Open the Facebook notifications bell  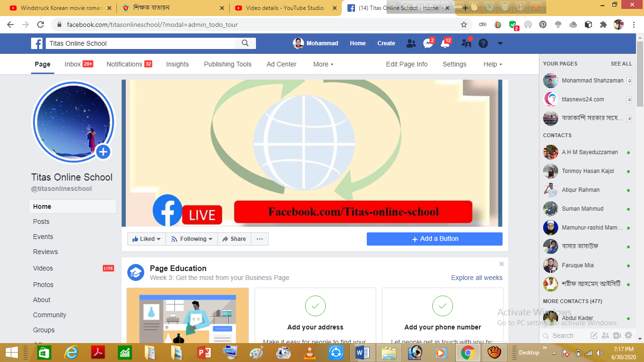pos(445,43)
